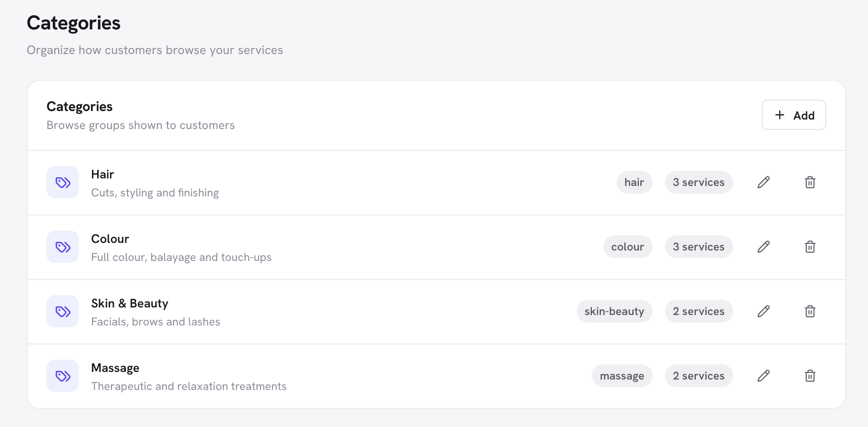Delete the Colour category
The height and width of the screenshot is (427, 868).
point(810,247)
